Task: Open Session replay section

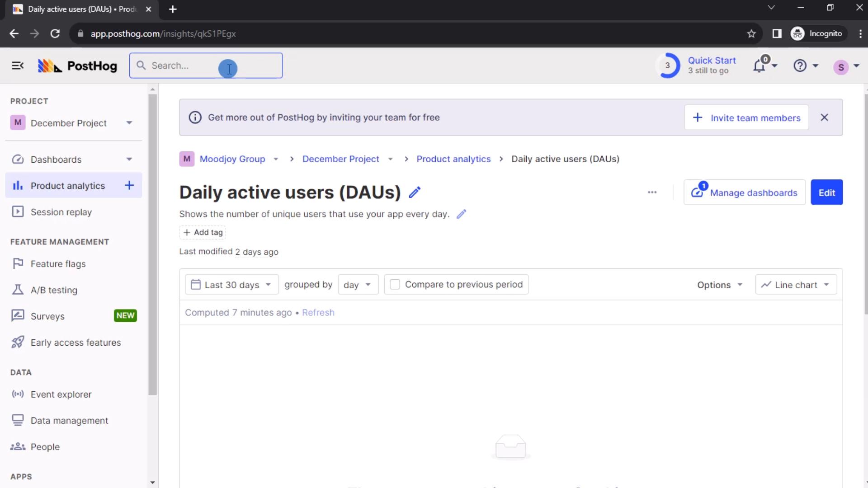Action: (x=61, y=211)
